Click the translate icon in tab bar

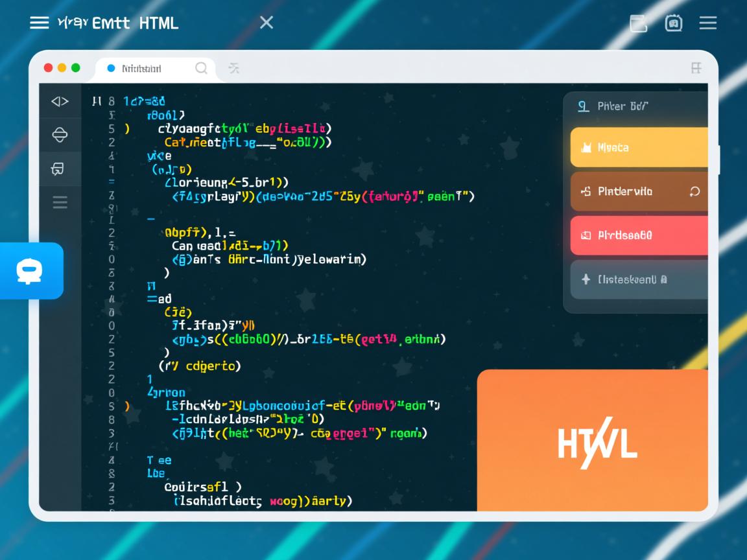point(234,68)
